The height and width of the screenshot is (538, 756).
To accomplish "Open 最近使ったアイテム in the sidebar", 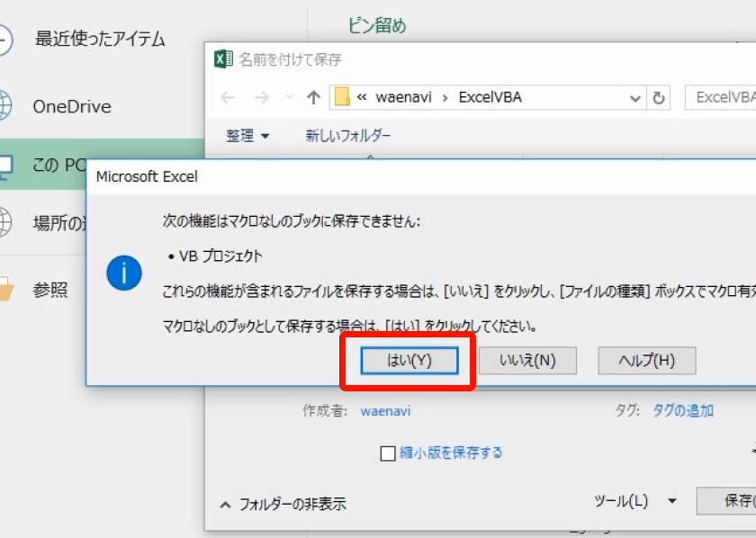I will click(x=100, y=39).
